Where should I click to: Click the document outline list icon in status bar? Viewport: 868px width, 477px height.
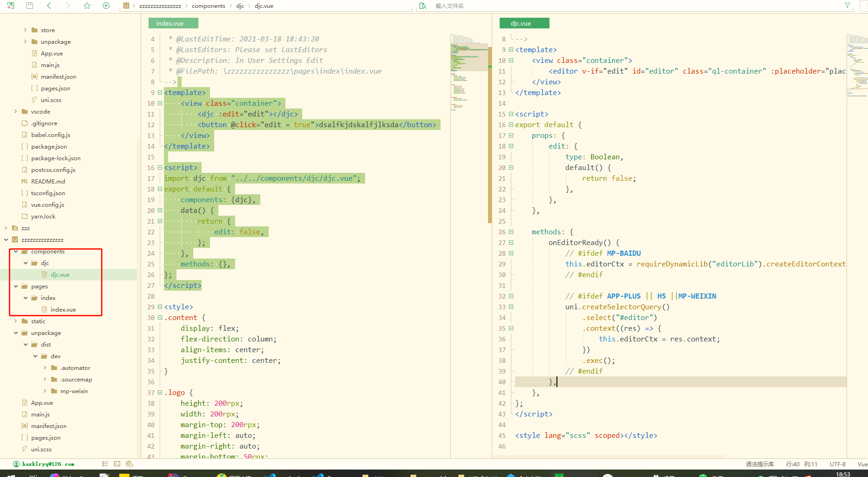tap(105, 464)
